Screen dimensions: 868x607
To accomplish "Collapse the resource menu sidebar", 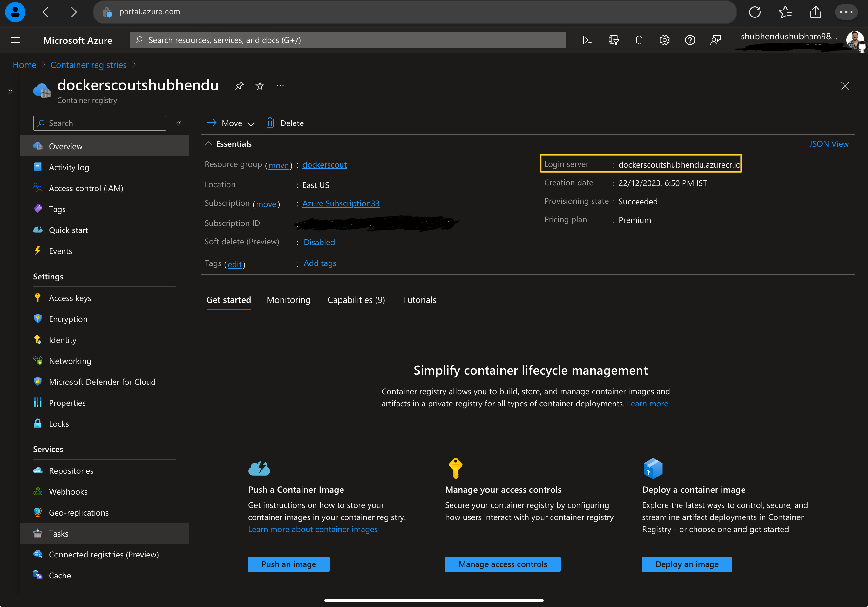I will [179, 123].
